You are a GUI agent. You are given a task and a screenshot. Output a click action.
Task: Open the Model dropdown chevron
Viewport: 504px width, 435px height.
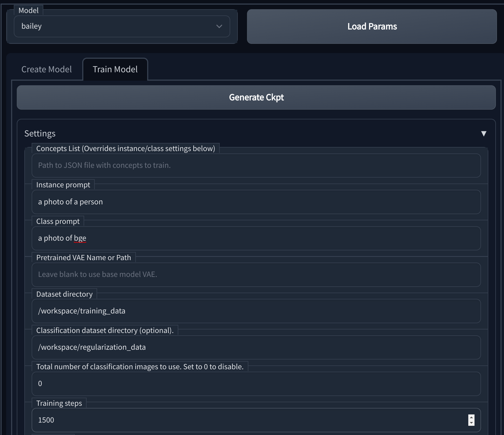click(219, 26)
